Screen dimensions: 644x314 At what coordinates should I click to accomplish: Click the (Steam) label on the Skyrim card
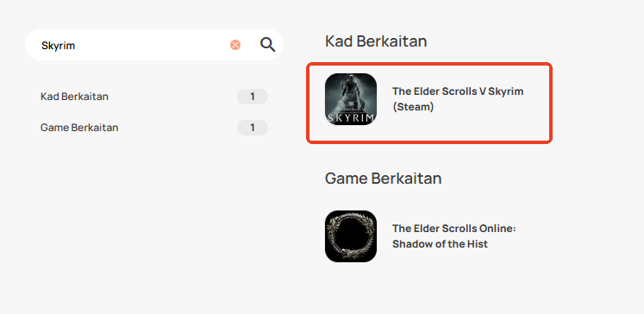[x=413, y=107]
